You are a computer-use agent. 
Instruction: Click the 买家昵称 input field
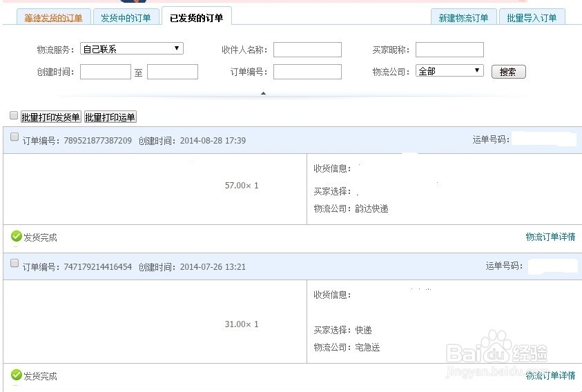pyautogui.click(x=449, y=50)
